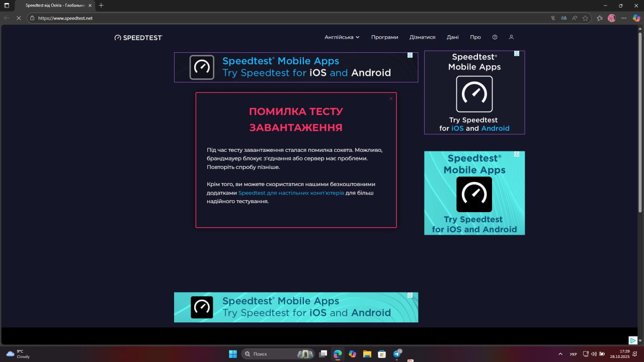Screen dimensions: 644x362
Task: Click the top Speedtest Mobile Apps banner
Action: click(x=296, y=67)
